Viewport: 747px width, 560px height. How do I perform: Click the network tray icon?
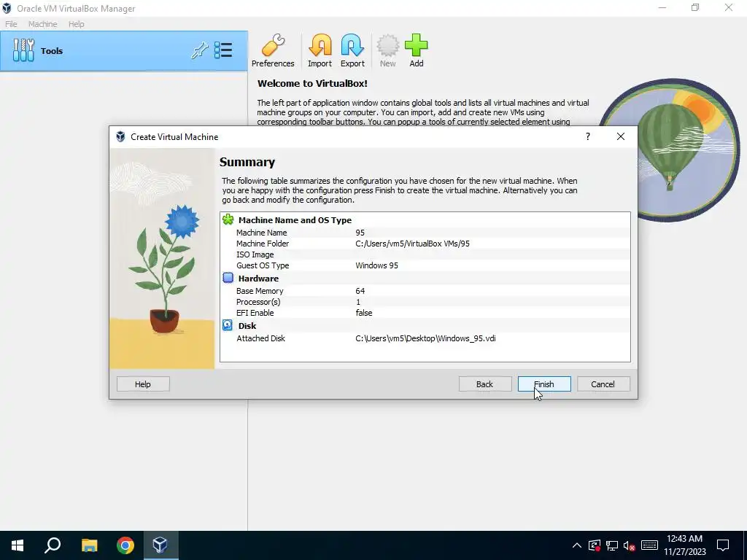pos(612,545)
